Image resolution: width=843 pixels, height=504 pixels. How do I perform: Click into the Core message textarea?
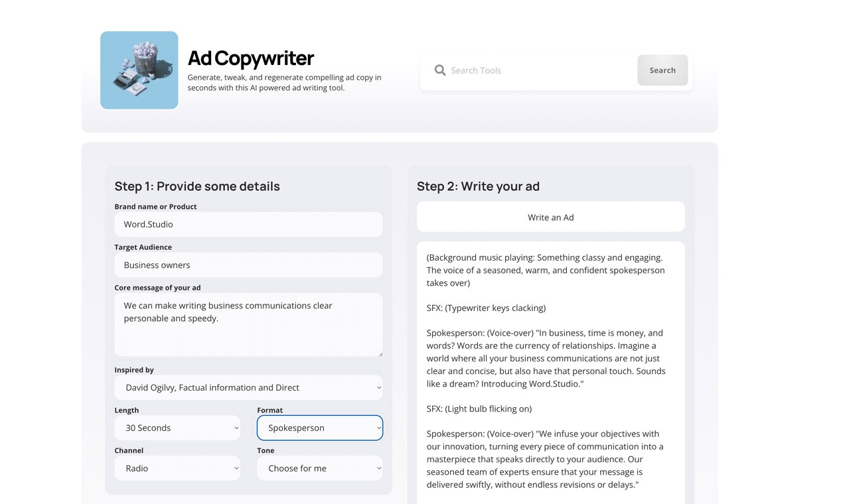click(249, 325)
